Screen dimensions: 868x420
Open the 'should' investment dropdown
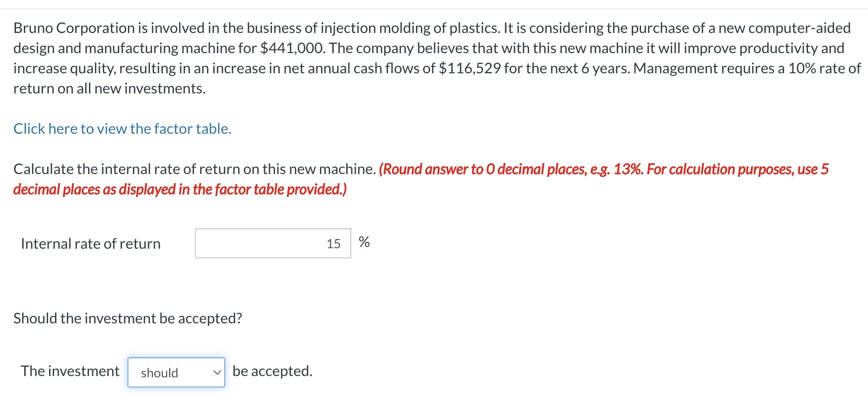point(176,372)
